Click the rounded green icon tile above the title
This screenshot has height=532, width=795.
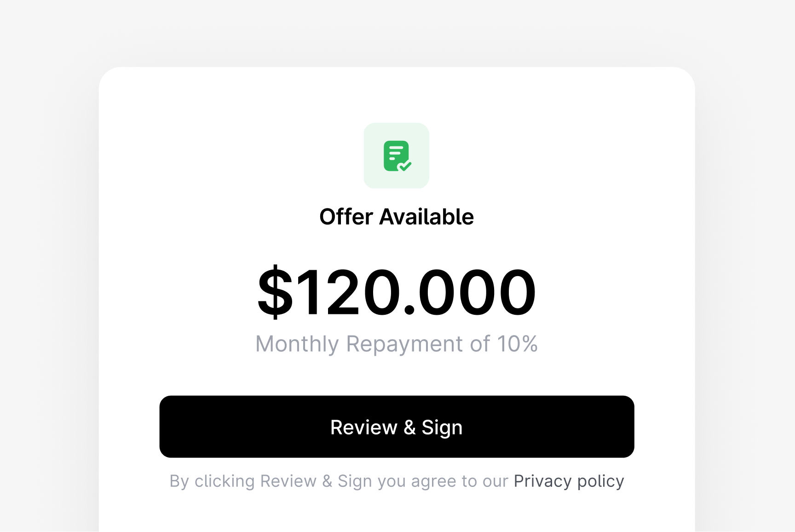click(x=397, y=156)
